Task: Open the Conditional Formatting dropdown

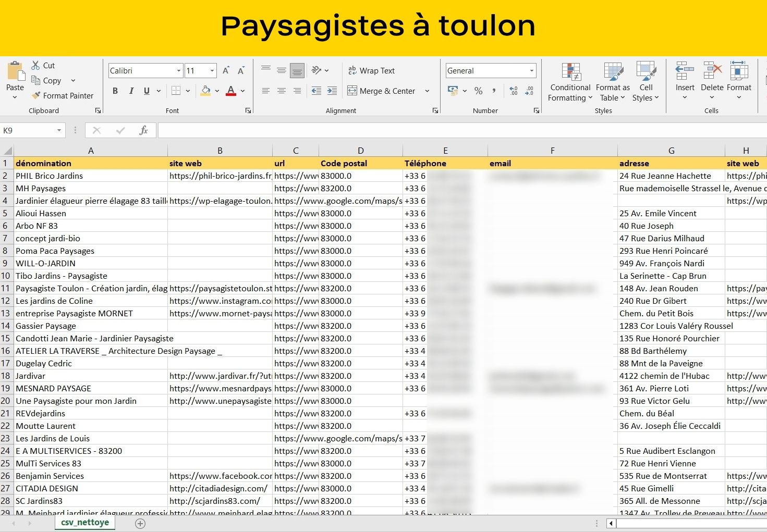Action: [570, 82]
